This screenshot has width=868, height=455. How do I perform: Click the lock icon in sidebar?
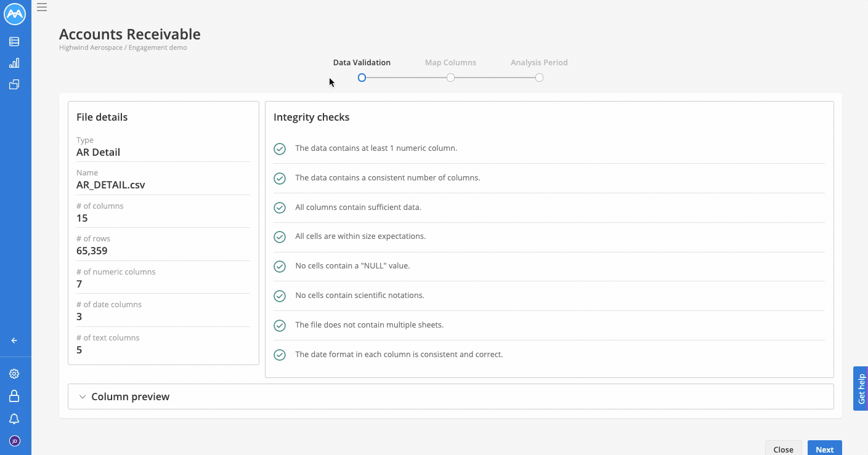point(14,396)
